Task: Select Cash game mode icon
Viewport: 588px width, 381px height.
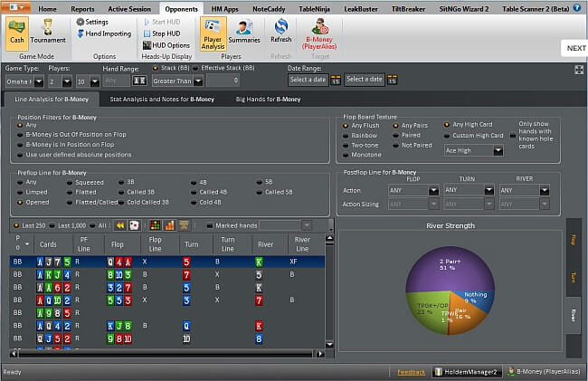Action: 16,31
